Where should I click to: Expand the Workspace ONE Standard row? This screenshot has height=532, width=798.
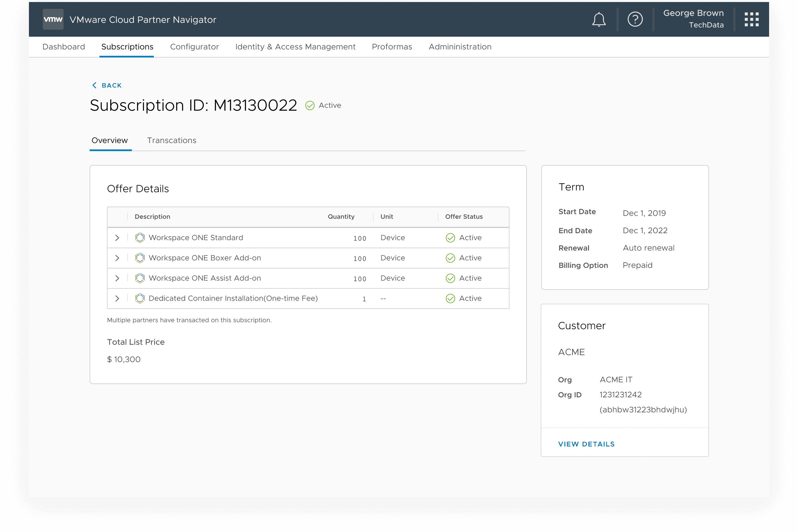[117, 238]
